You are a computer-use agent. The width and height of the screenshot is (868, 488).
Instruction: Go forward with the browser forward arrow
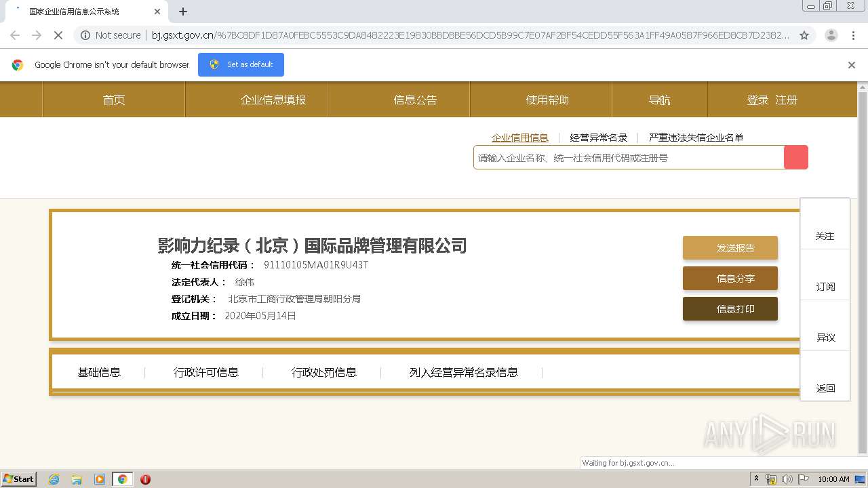(x=37, y=35)
